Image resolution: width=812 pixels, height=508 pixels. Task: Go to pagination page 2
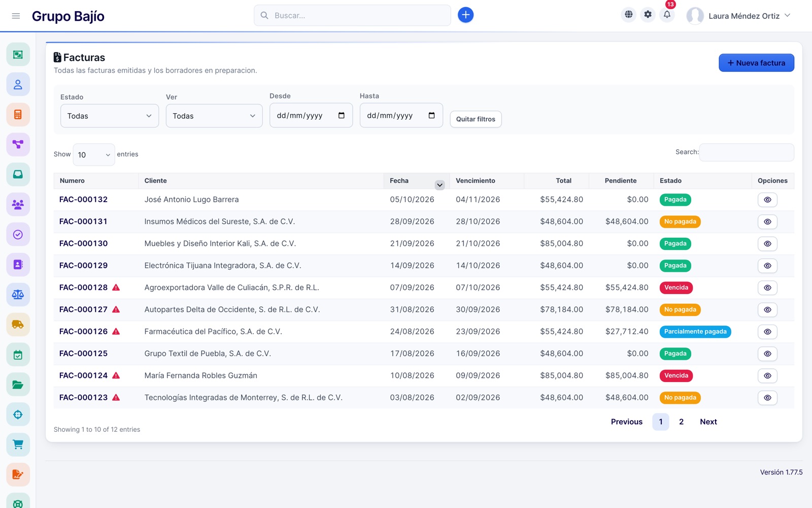681,422
